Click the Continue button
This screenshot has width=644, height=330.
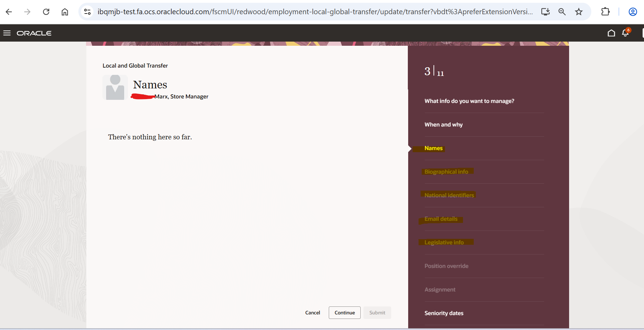coord(344,312)
